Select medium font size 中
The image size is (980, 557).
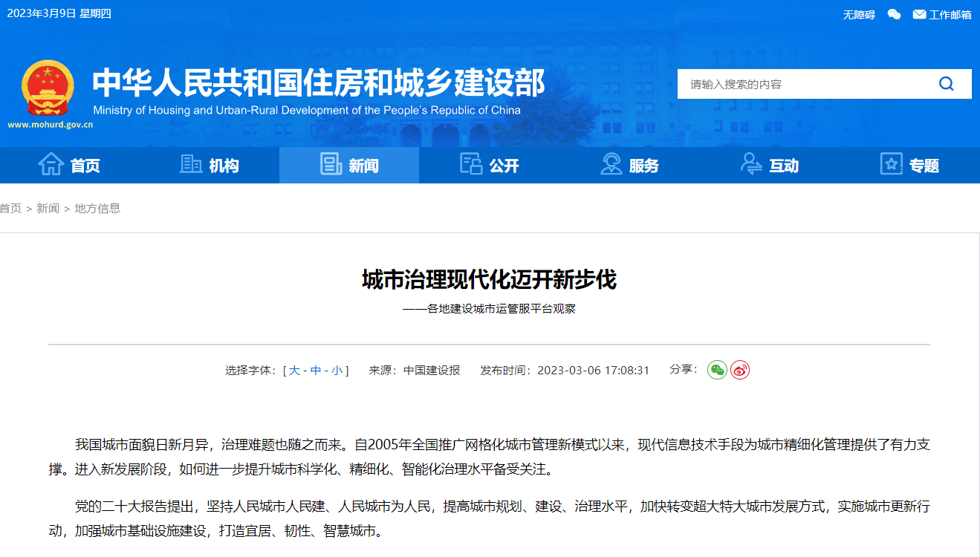pos(316,371)
